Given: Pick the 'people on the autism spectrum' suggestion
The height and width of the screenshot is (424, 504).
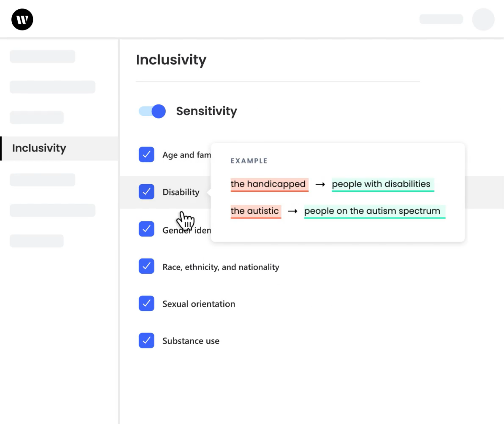Looking at the screenshot, I should pos(372,211).
